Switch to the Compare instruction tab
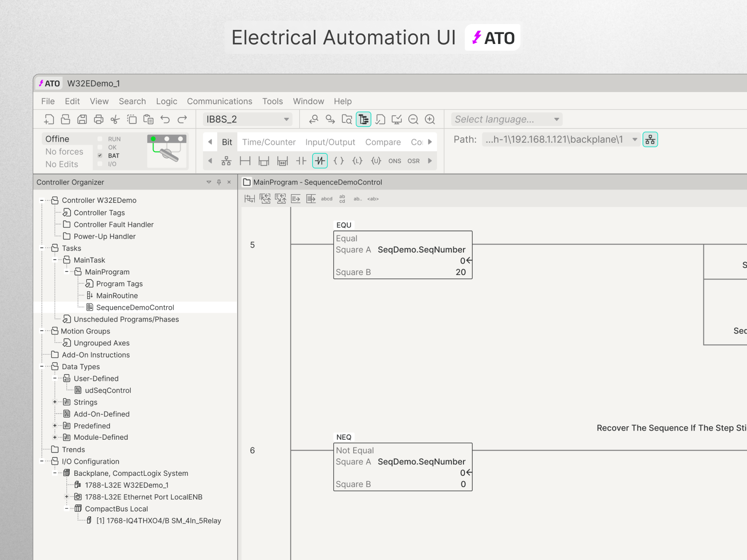The height and width of the screenshot is (560, 747). (383, 142)
